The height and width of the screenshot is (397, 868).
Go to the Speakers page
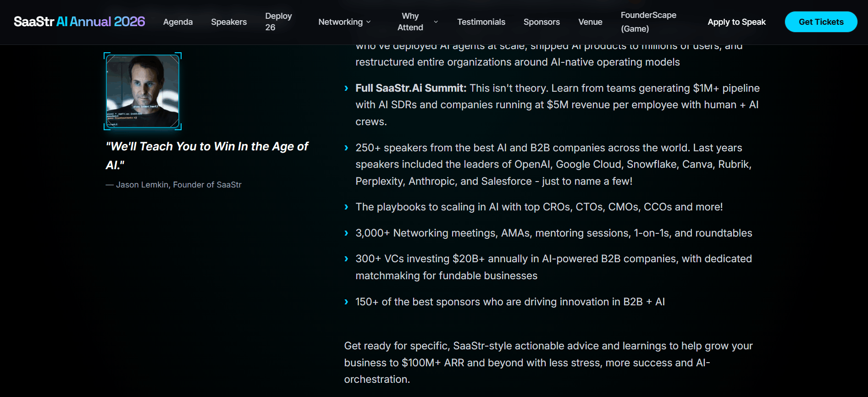pyautogui.click(x=229, y=22)
